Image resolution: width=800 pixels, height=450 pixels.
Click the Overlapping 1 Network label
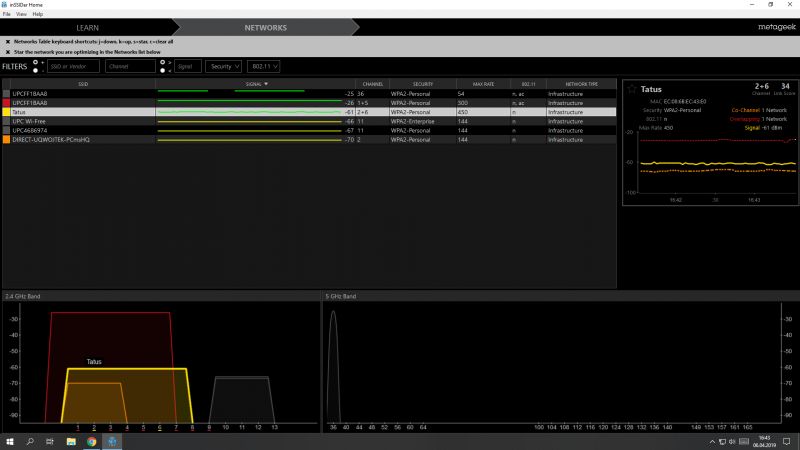tap(758, 119)
